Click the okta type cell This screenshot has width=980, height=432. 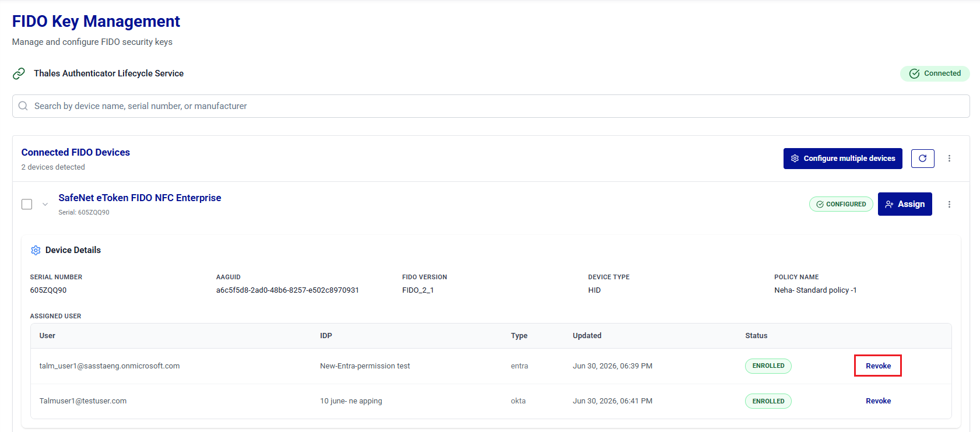tap(518, 401)
